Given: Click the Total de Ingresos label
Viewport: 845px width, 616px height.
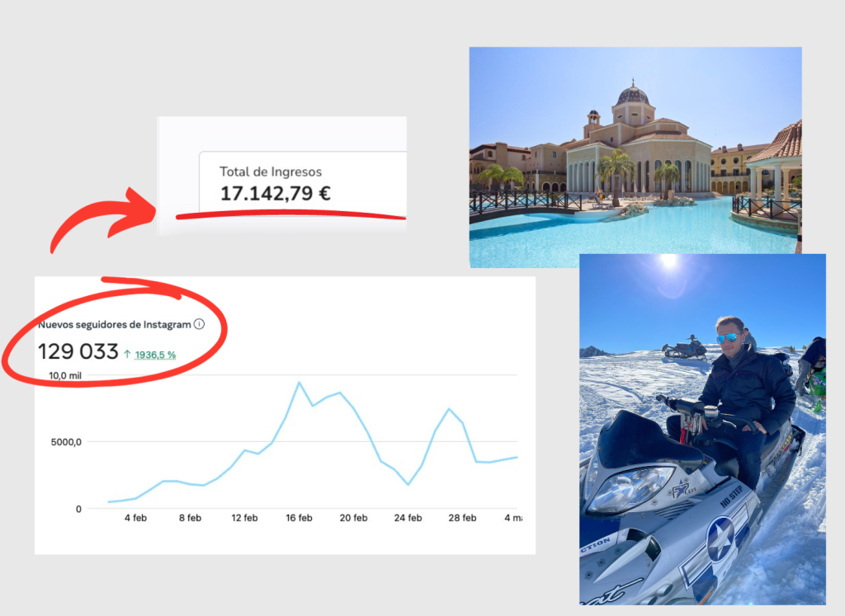Looking at the screenshot, I should [271, 172].
